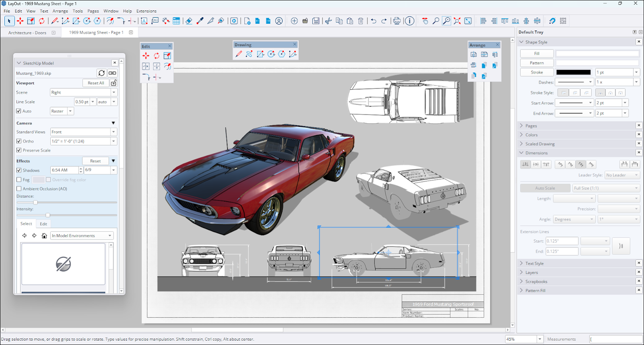Click the Print icon in toolbar
644x345 pixels.
click(397, 21)
